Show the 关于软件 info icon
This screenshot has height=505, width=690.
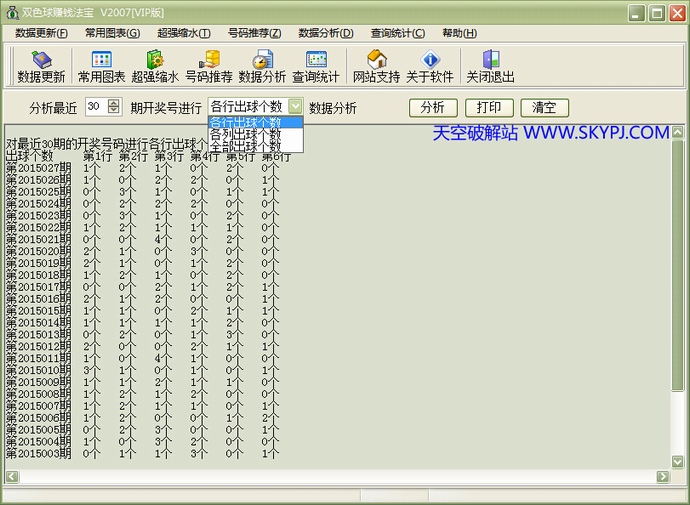tap(430, 66)
